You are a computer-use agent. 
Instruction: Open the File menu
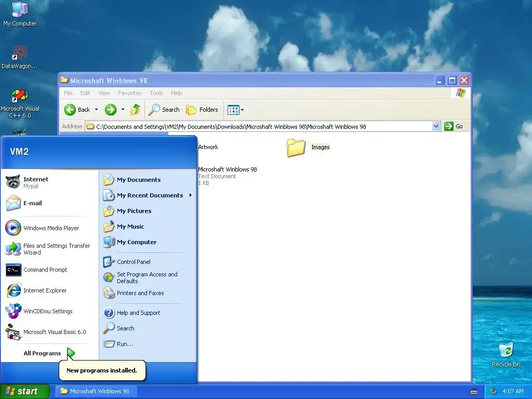(68, 93)
